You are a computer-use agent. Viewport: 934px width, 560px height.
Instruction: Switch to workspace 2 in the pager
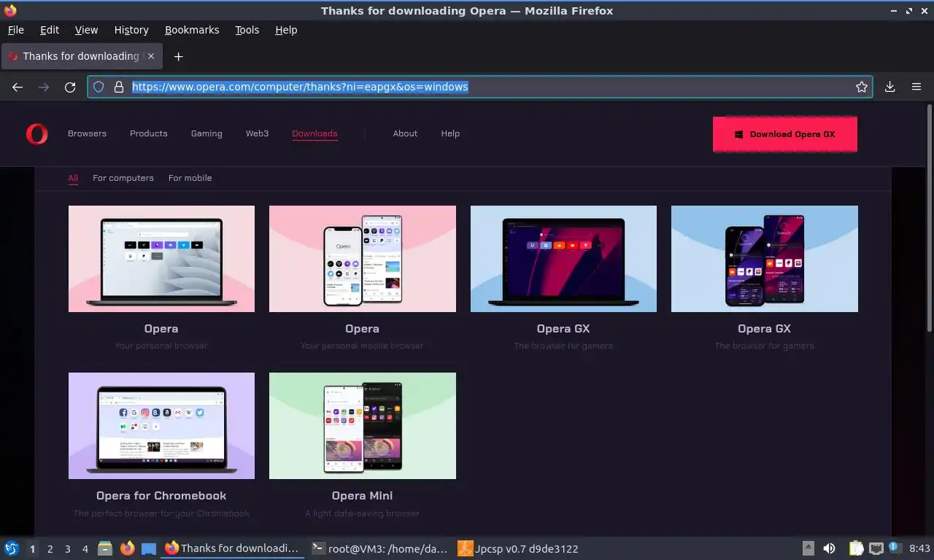[x=50, y=549]
